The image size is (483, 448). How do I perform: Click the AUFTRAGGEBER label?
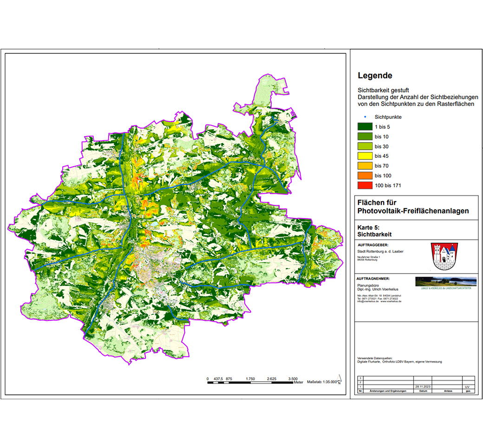pos(373,245)
